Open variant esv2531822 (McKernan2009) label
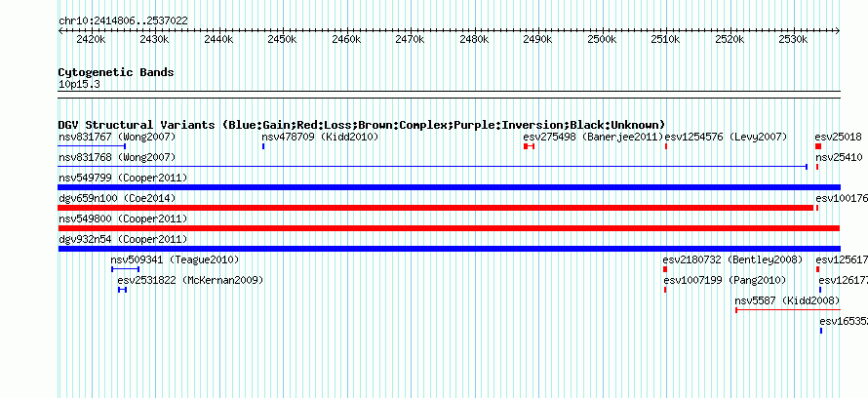Screen dimensions: 868x398 (190, 280)
